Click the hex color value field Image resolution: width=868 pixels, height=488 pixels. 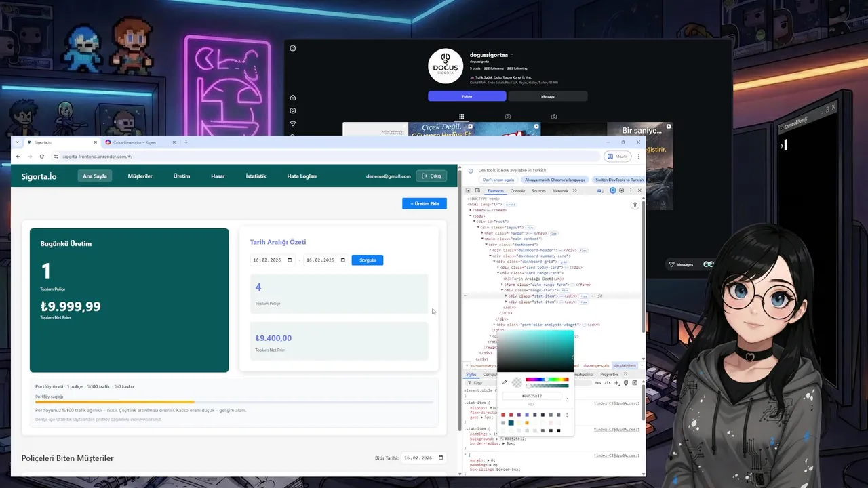point(532,396)
